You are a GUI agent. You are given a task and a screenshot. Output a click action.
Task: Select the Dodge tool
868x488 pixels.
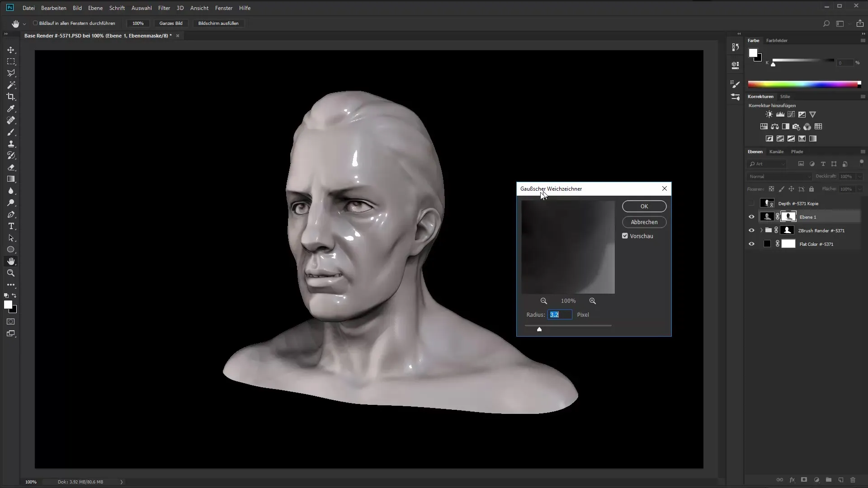(11, 202)
